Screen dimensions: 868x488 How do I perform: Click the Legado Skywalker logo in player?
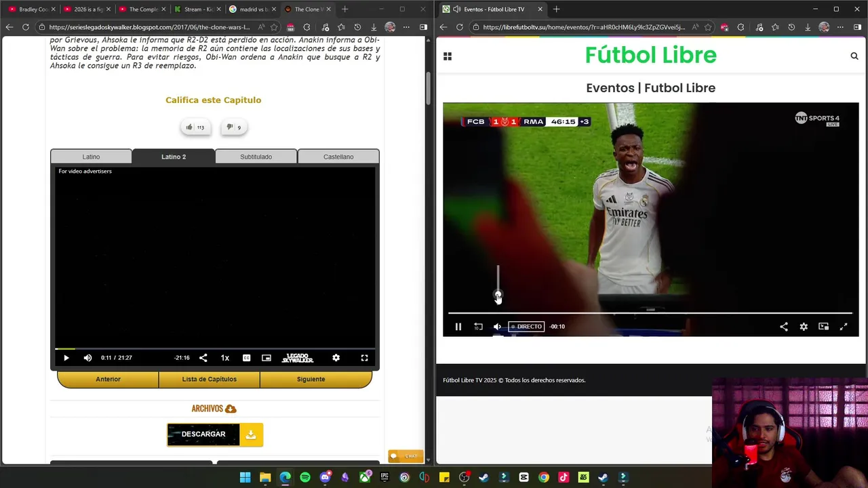[298, 358]
